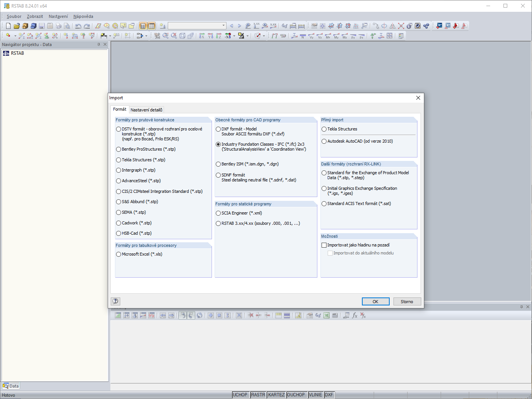Toggle KARTEZ mode in status bar

[276, 395]
